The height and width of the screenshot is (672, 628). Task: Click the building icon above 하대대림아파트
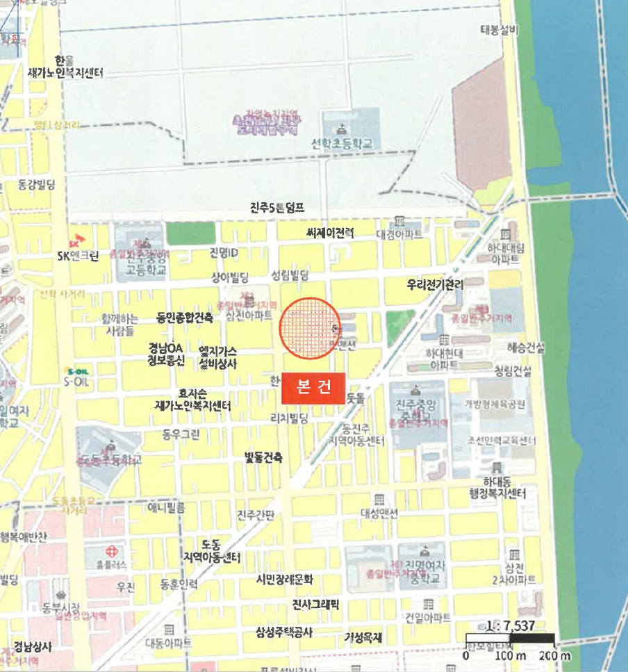pos(506,234)
